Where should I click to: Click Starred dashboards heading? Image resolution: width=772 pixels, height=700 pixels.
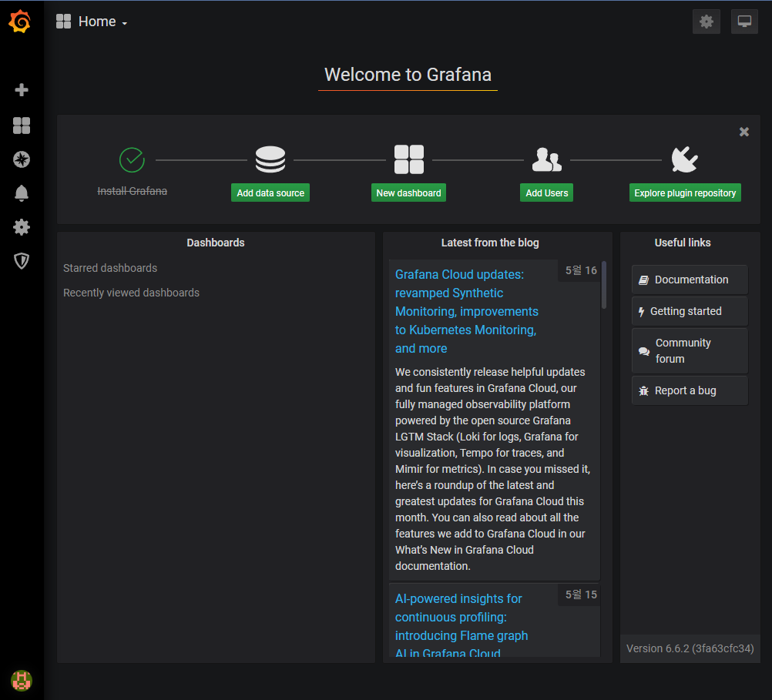[x=110, y=268]
